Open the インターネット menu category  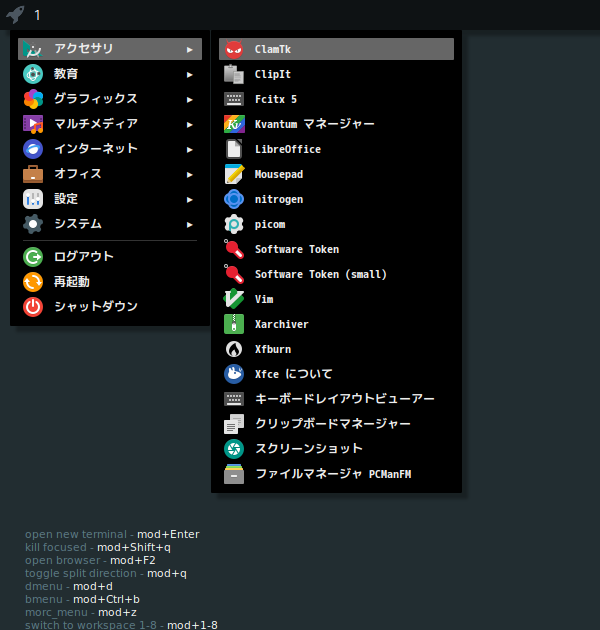pos(110,149)
